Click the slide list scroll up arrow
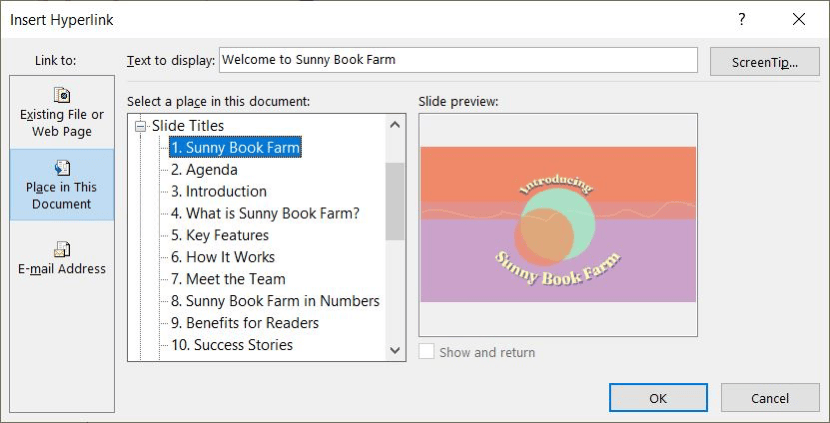 click(x=395, y=125)
